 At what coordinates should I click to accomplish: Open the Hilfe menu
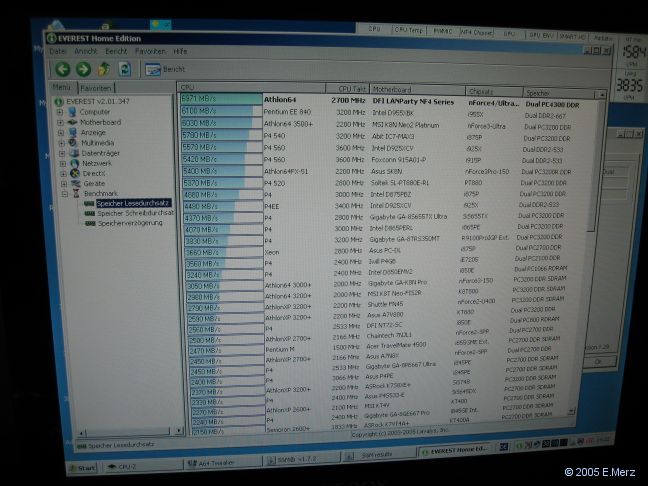[180, 51]
